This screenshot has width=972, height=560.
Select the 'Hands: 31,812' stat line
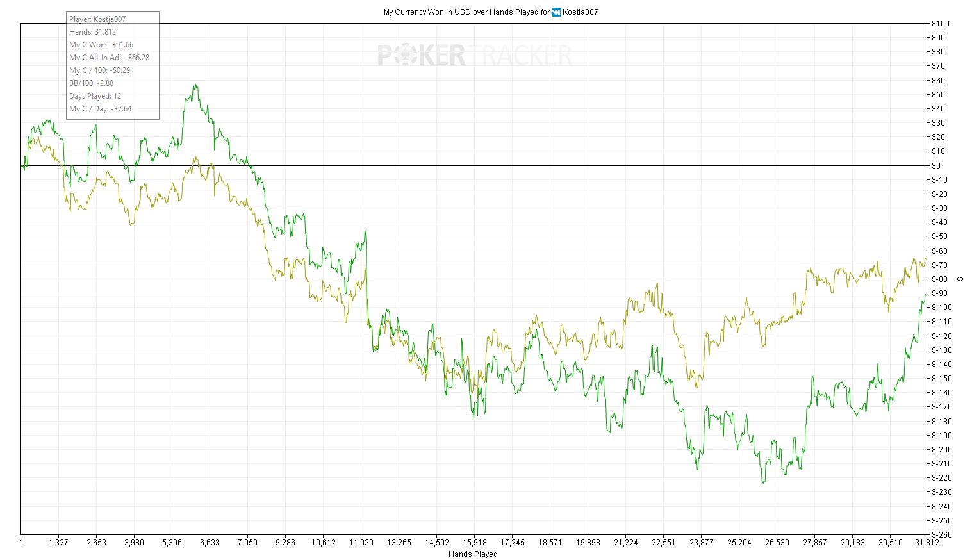93,32
